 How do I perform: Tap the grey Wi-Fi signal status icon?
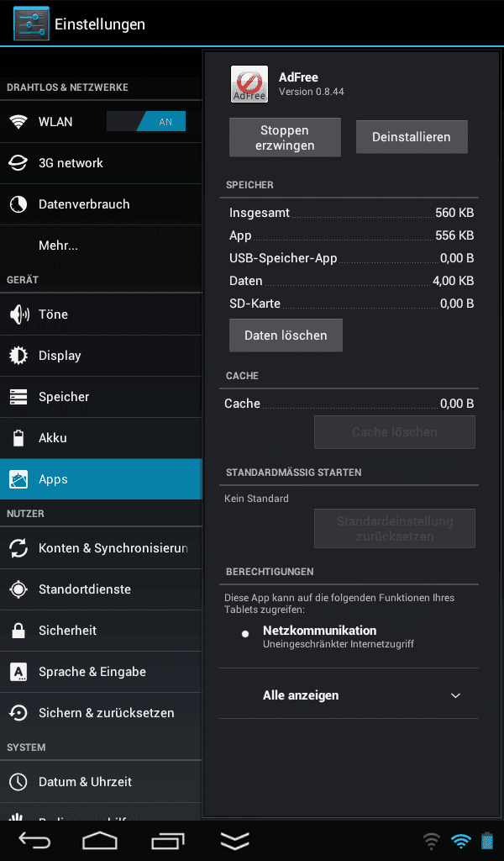point(432,841)
